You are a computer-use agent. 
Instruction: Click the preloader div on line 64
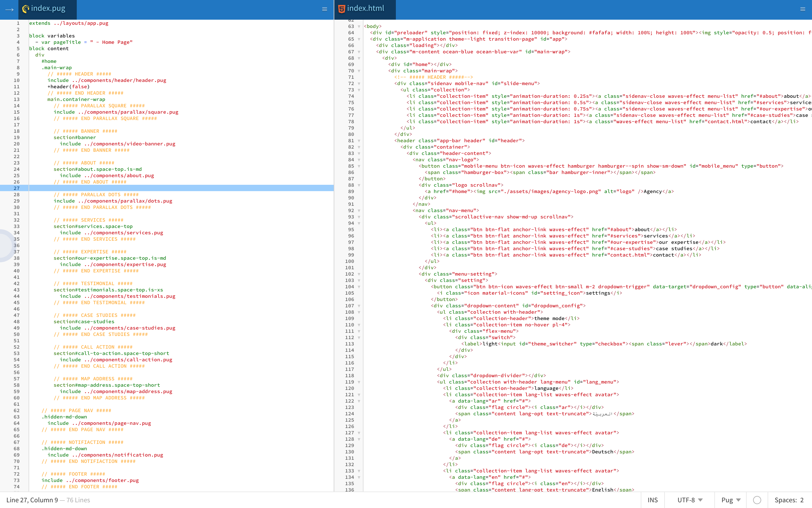(591, 33)
